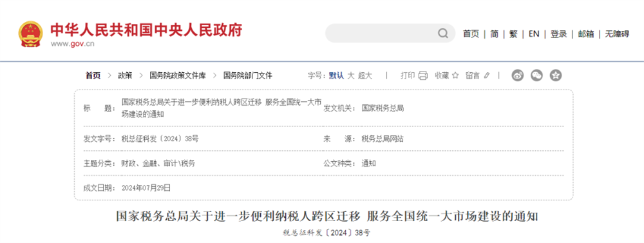The image size is (644, 243).
Task: Click the print icon
Action: 423,75
